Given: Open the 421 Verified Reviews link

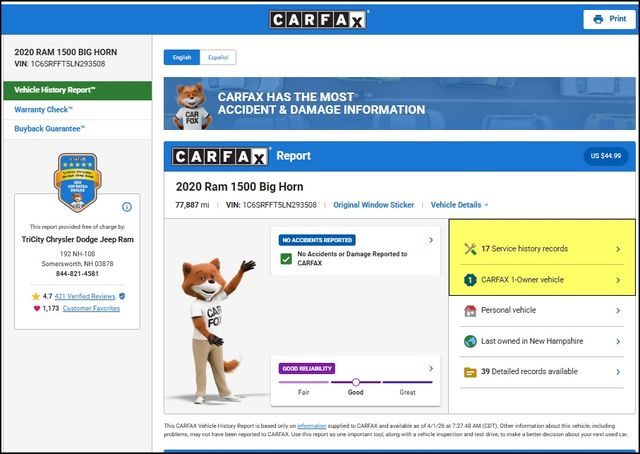Looking at the screenshot, I should pos(84,296).
